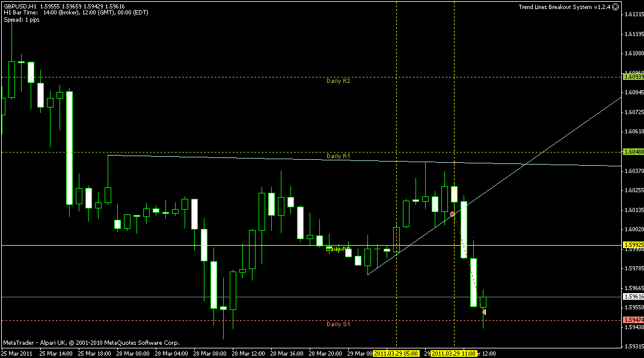
Task: Click the Trend Lines Breakout System label
Action: tap(563, 7)
